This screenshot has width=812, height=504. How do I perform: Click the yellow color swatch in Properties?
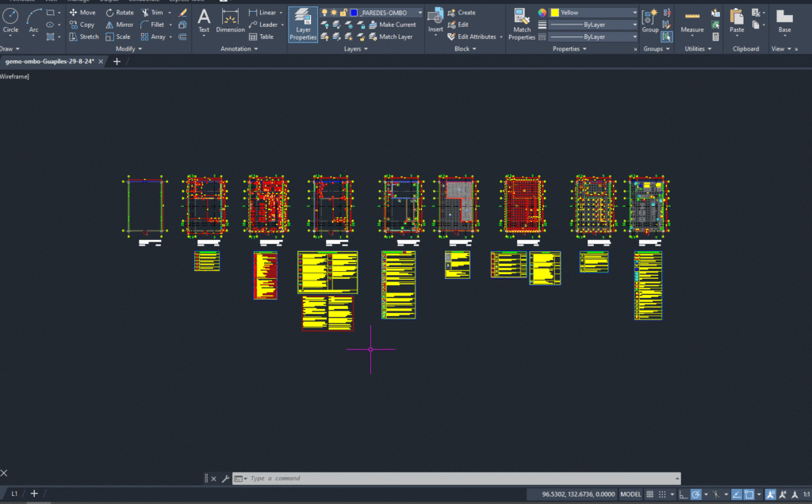click(x=554, y=13)
